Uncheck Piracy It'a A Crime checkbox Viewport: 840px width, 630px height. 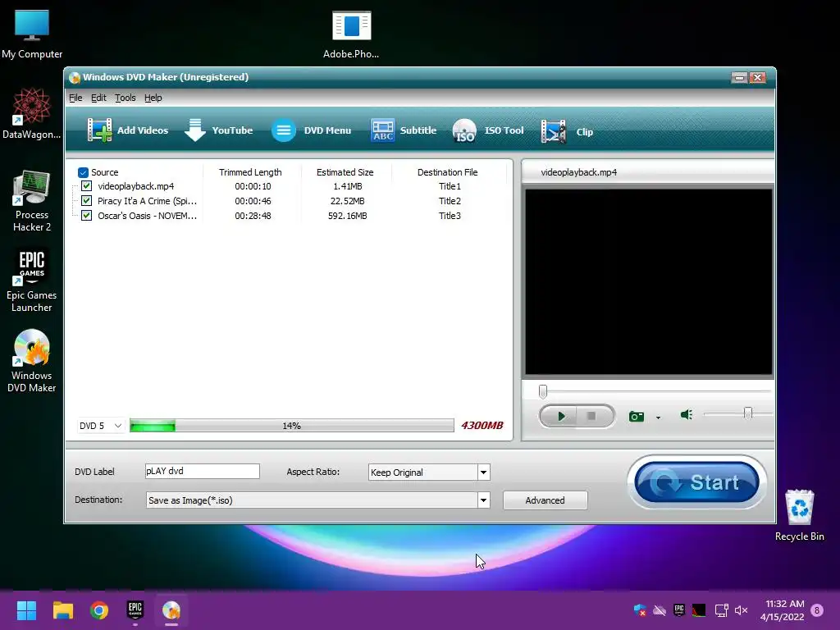(x=86, y=201)
